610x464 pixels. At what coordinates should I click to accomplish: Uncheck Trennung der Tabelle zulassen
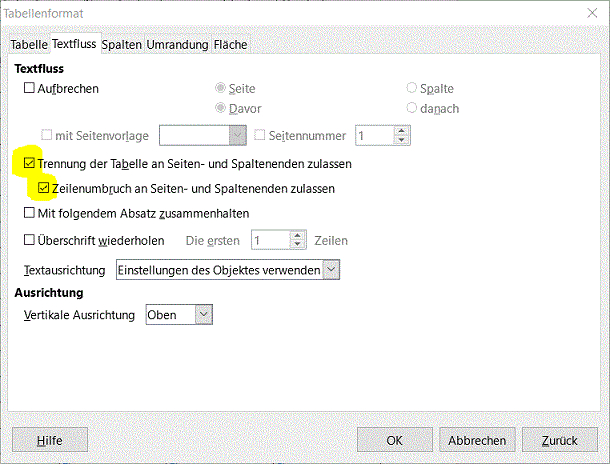click(29, 163)
